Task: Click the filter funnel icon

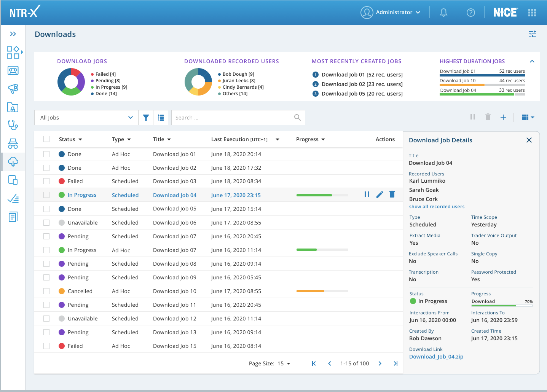Action: (146, 118)
